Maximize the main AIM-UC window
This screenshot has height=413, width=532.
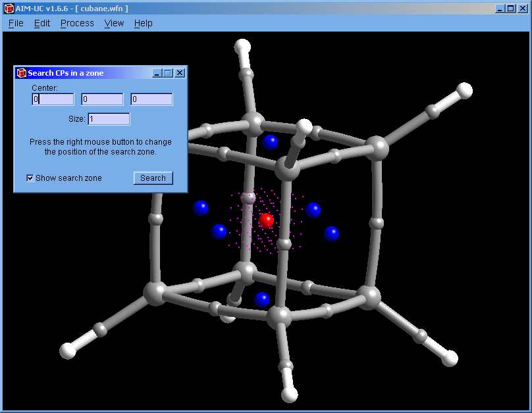[511, 9]
